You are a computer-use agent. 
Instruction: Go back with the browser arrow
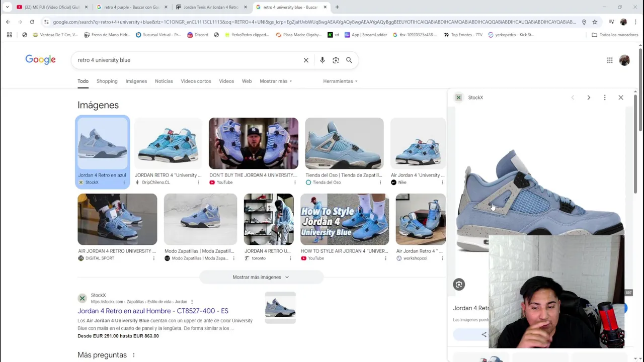[x=8, y=22]
